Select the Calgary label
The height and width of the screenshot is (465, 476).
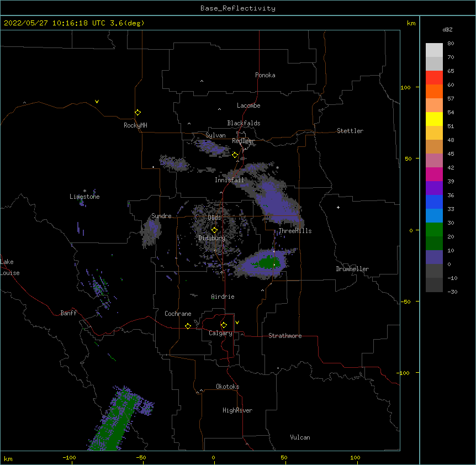pyautogui.click(x=220, y=333)
